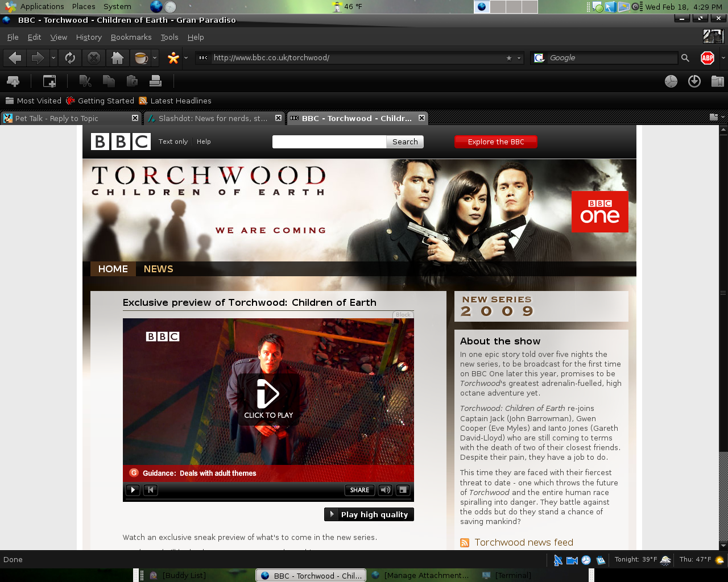Screen dimensions: 728x582
Task: Click the coffee cup toolbar icon
Action: (x=140, y=58)
